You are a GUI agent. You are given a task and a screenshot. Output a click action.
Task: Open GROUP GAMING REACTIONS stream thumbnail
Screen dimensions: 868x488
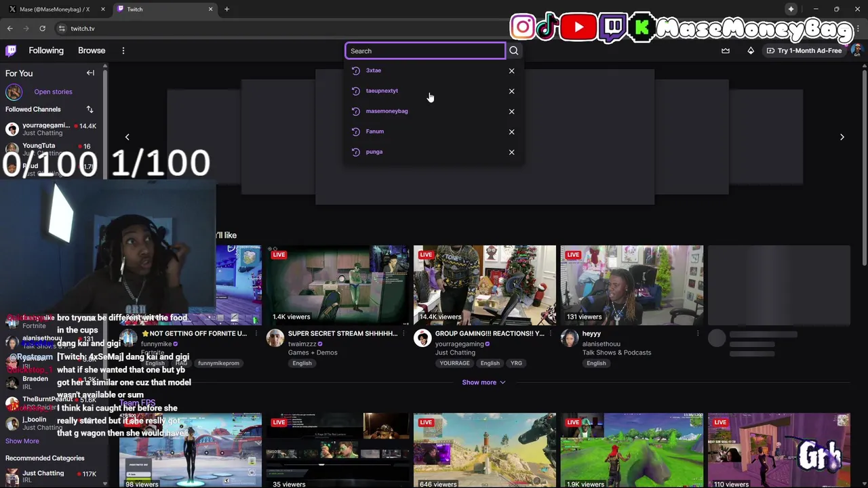click(485, 285)
